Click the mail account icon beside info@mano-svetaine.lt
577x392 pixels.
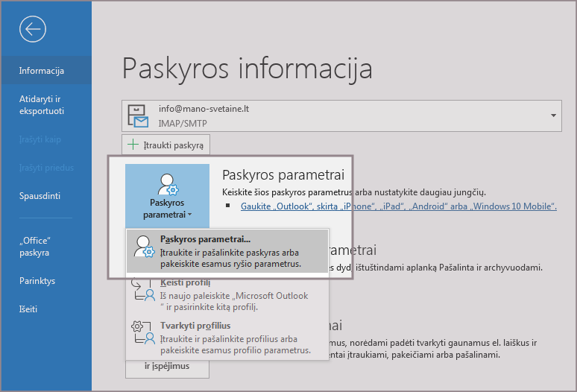pyautogui.click(x=139, y=115)
